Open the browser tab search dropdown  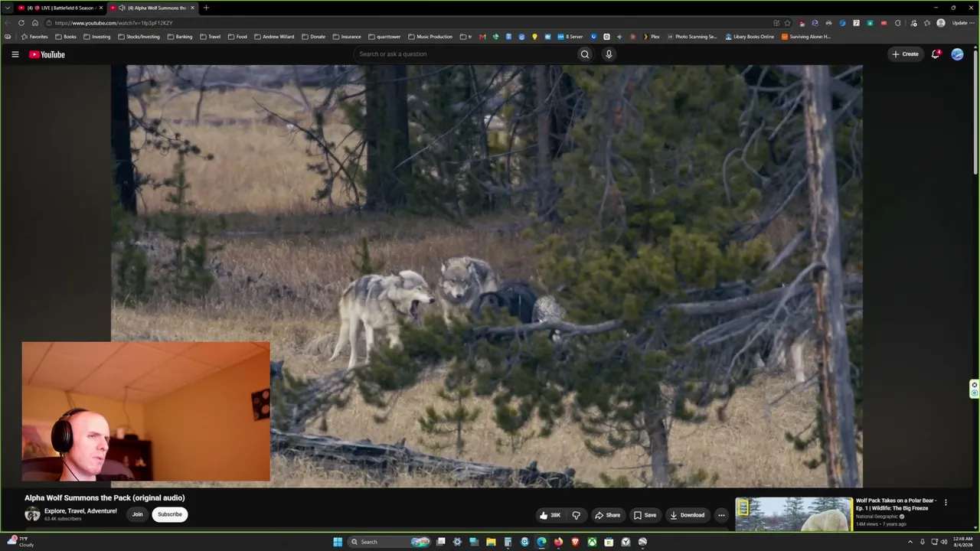pos(8,8)
